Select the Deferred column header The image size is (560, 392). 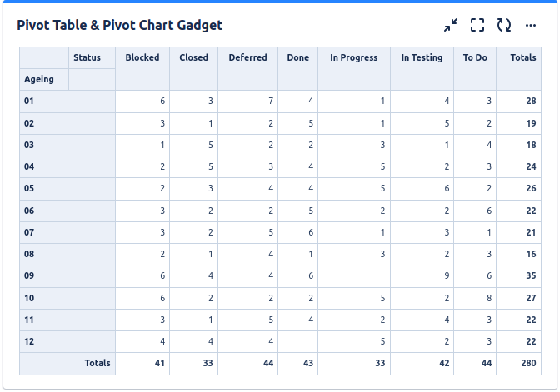tap(247, 57)
